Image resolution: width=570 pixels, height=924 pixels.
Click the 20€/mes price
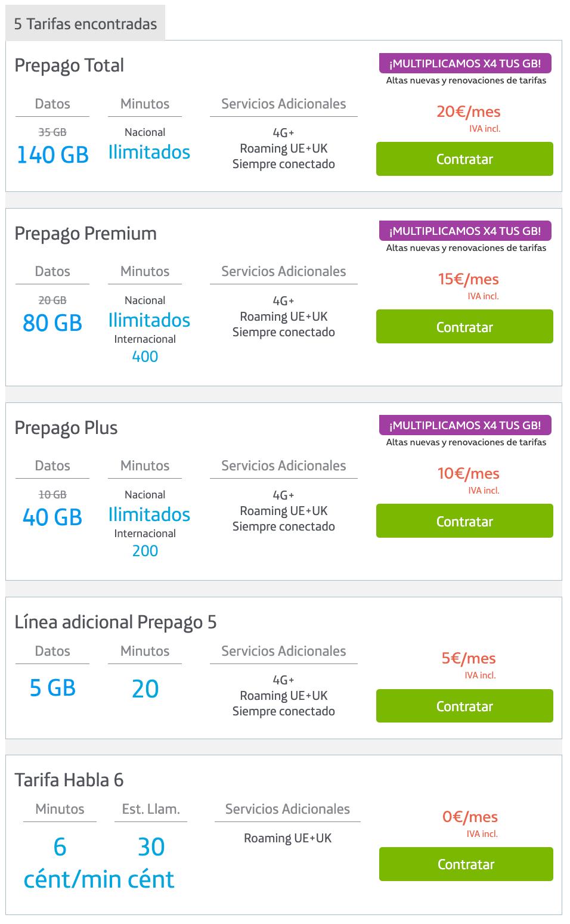(x=469, y=112)
